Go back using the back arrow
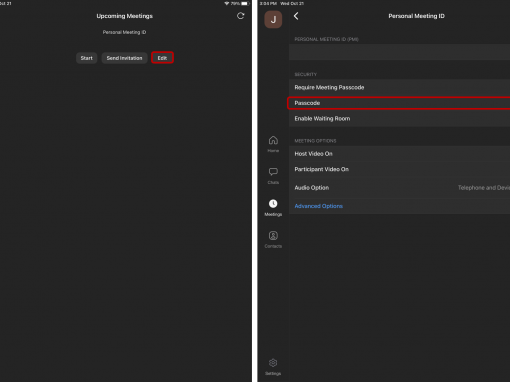 [296, 16]
